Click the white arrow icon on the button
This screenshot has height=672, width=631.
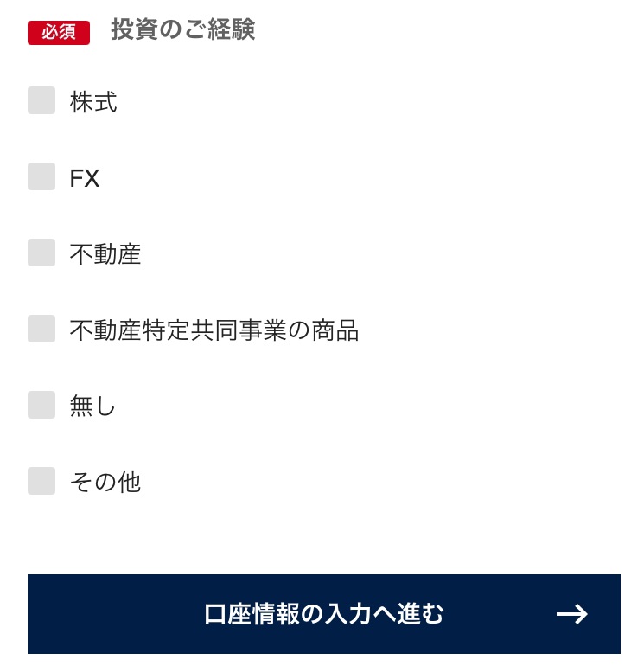tap(571, 614)
